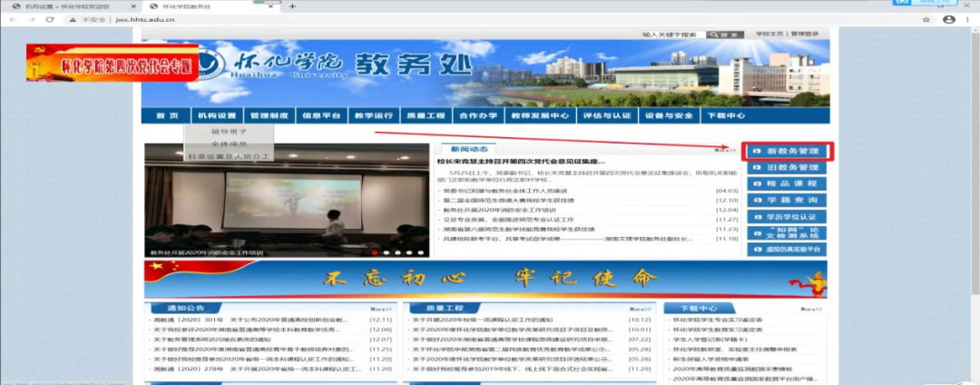Click the 知网论文检测系统 button
Image resolution: width=980 pixels, height=385 pixels.
point(787,233)
